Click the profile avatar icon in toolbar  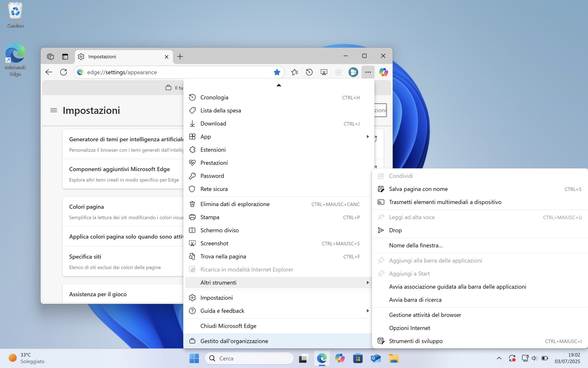coord(353,72)
